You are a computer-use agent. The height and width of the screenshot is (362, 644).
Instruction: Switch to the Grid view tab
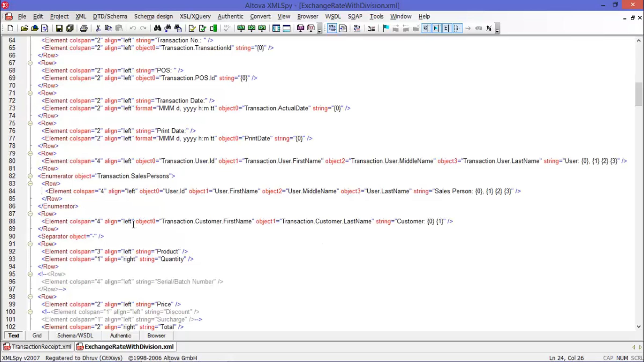click(x=37, y=336)
